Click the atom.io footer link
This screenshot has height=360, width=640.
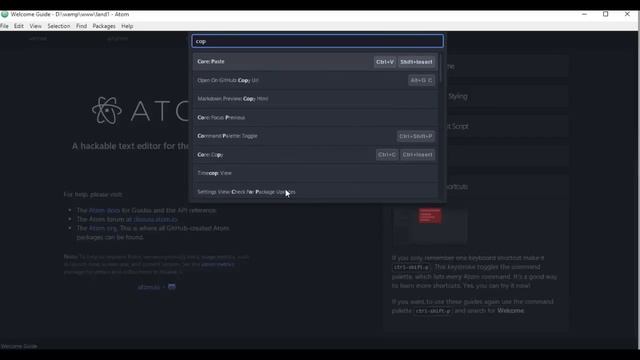(x=149, y=287)
